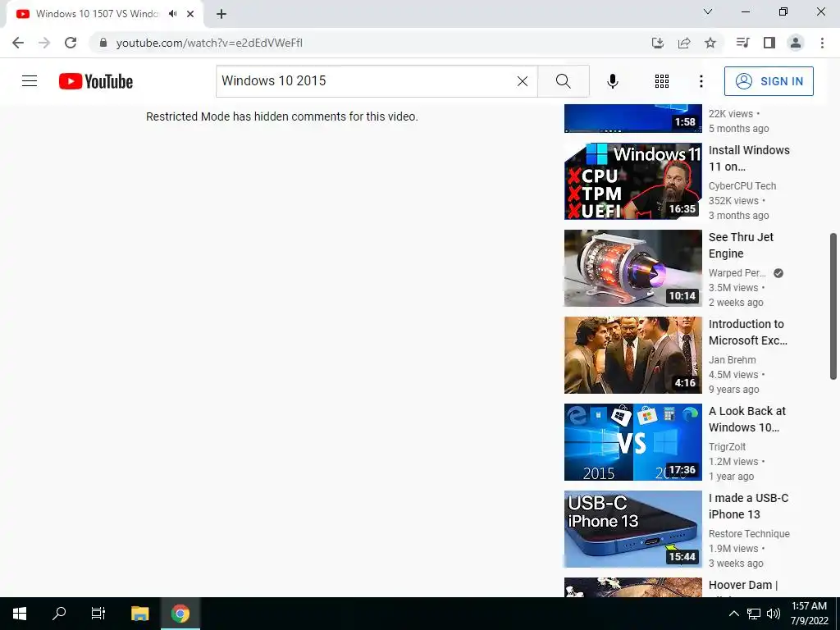Screen dimensions: 840x630
Task: Bookmark this tab with the star
Action: (x=710, y=43)
